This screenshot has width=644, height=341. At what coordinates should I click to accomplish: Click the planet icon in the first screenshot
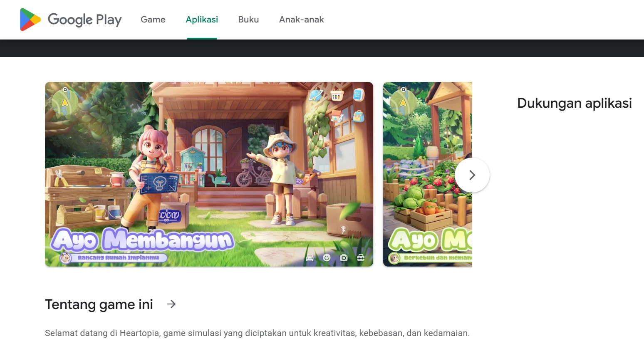[x=316, y=95]
